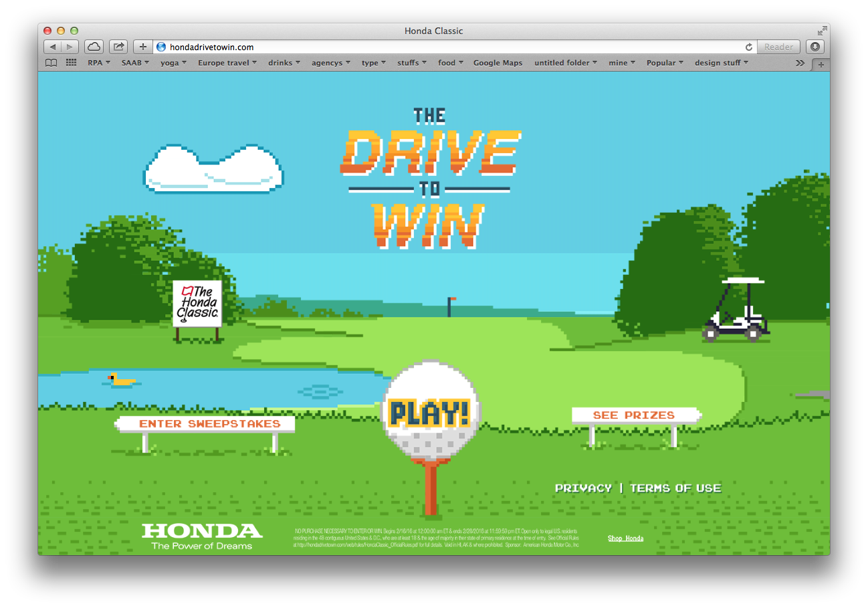Expand the yoga bookmarks folder
The height and width of the screenshot is (608, 868).
175,63
